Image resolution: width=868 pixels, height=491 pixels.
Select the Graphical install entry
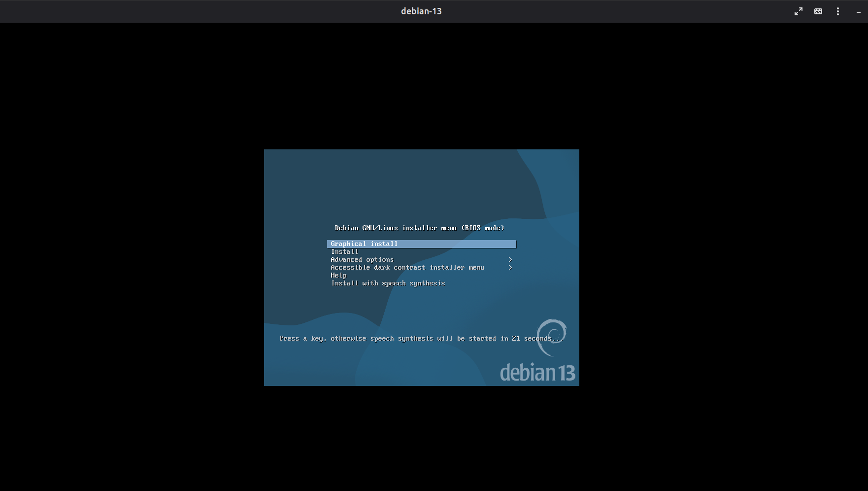tap(422, 244)
